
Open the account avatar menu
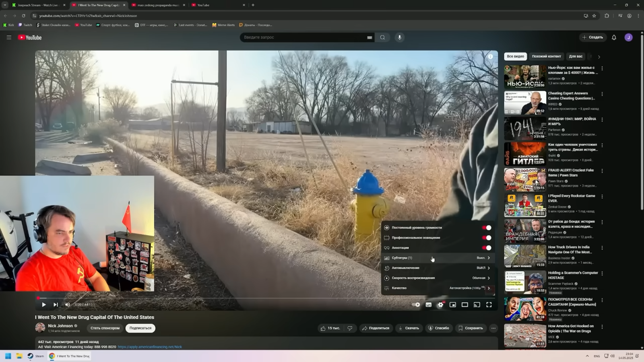(x=628, y=37)
